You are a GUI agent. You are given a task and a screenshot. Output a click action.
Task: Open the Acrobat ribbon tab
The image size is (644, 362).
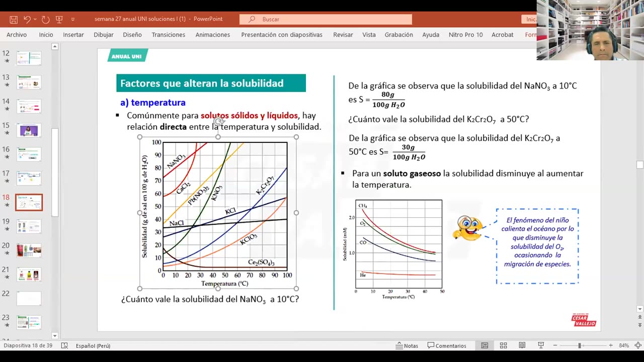[503, 35]
